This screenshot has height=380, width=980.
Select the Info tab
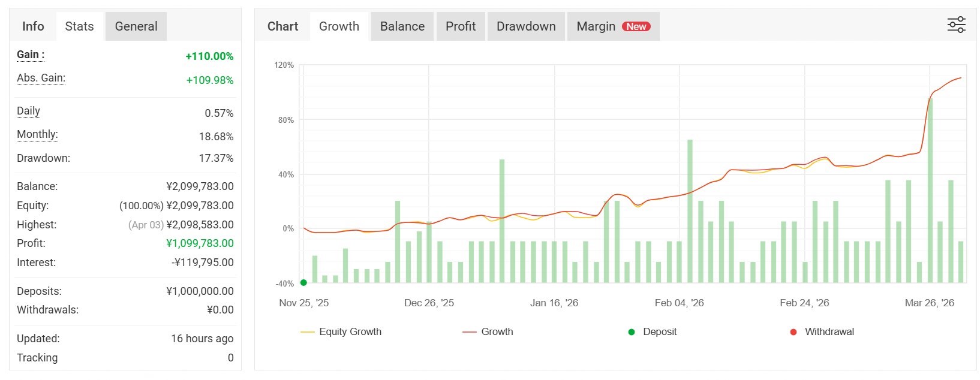[x=33, y=26]
